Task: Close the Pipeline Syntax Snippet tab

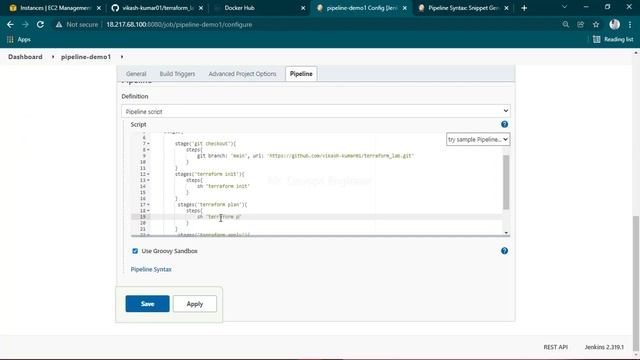Action: [506, 8]
